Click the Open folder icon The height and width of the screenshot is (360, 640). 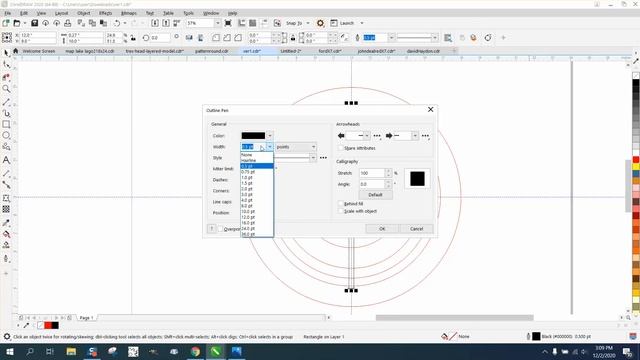pos(17,23)
